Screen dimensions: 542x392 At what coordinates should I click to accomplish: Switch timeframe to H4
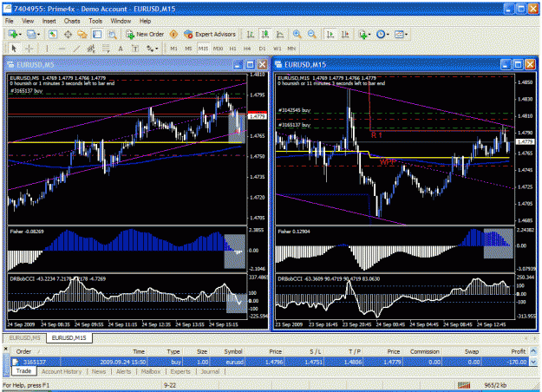pos(247,49)
